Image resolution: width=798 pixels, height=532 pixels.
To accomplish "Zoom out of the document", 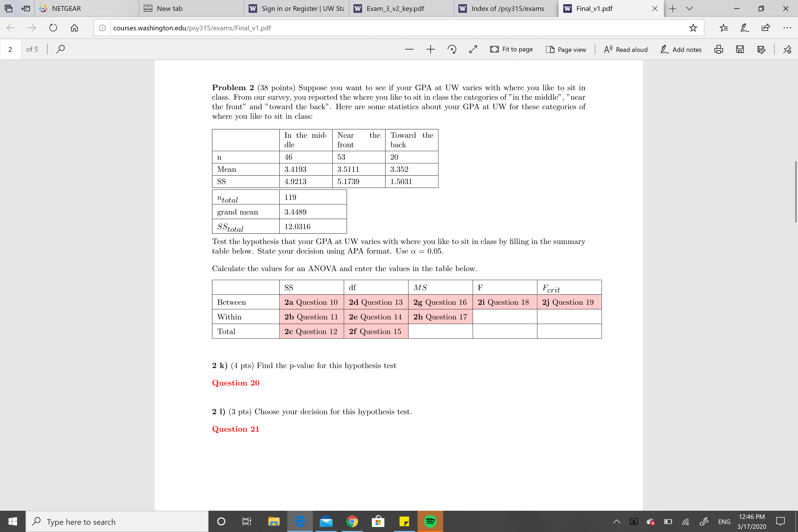I will [409, 49].
